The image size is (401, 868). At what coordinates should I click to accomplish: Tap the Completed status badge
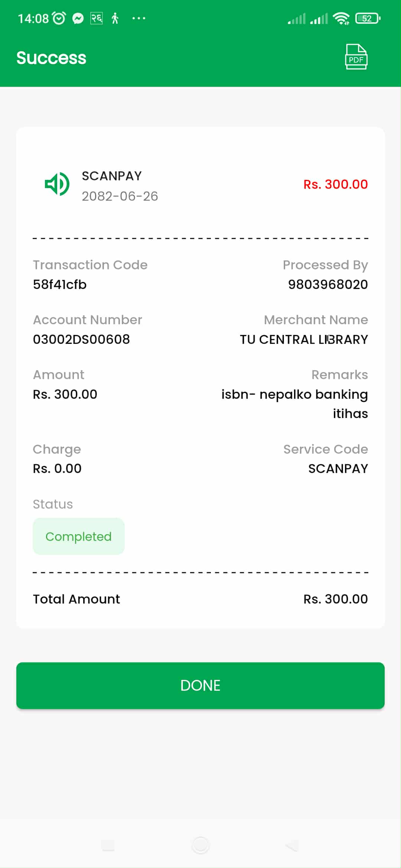point(78,536)
